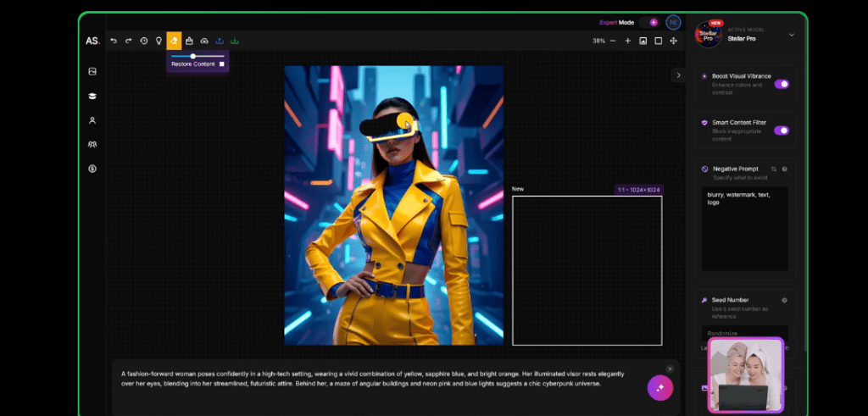The height and width of the screenshot is (416, 868).
Task: Open the image gallery sidebar icon
Action: [x=92, y=71]
